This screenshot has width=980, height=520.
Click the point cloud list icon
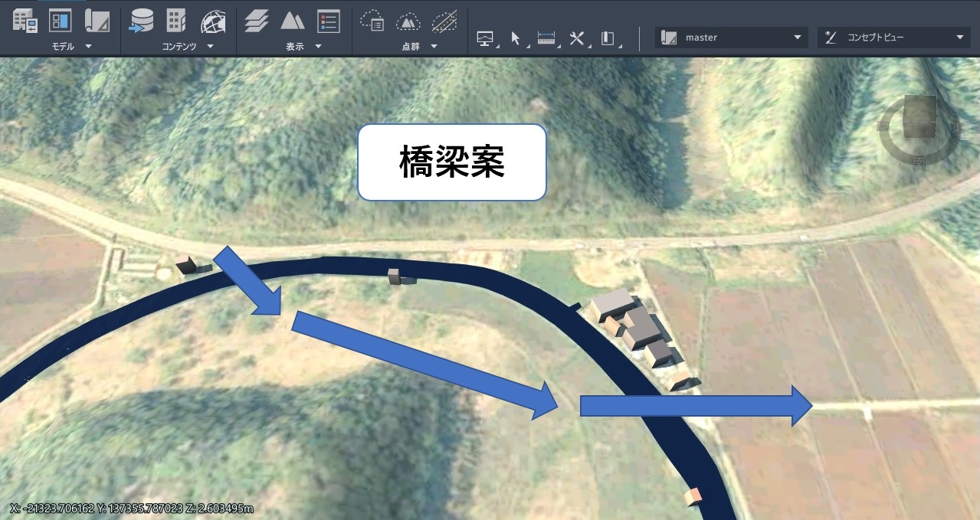point(372,21)
